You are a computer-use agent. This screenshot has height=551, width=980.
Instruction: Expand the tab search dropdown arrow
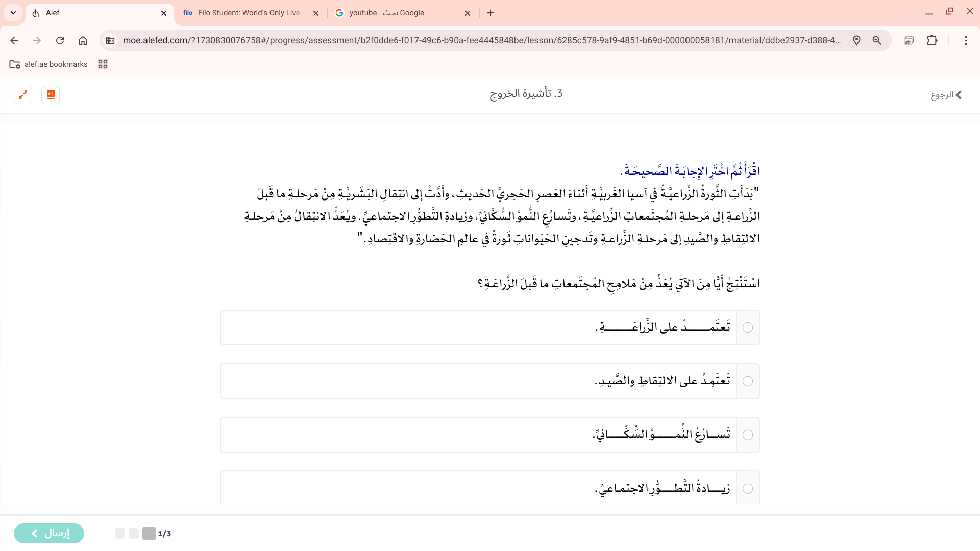(13, 13)
